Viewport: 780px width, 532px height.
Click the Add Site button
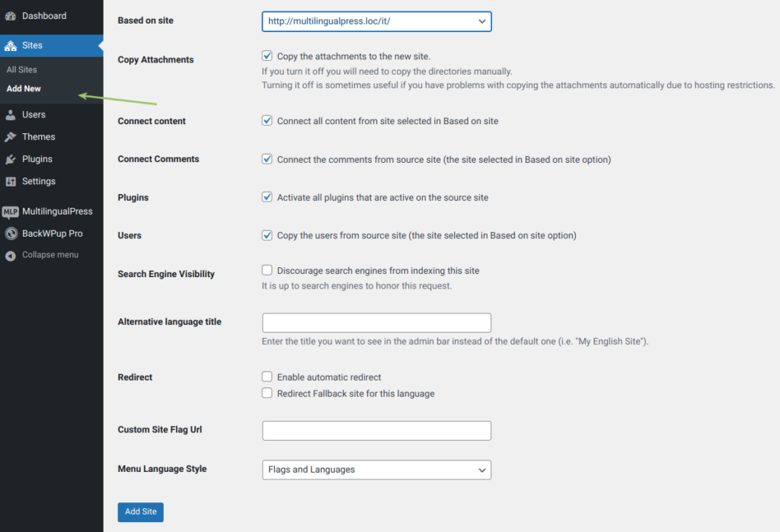[140, 511]
